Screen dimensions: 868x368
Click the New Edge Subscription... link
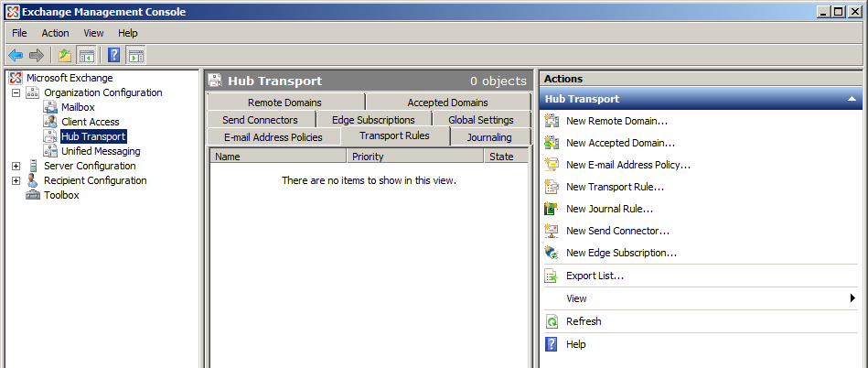622,253
